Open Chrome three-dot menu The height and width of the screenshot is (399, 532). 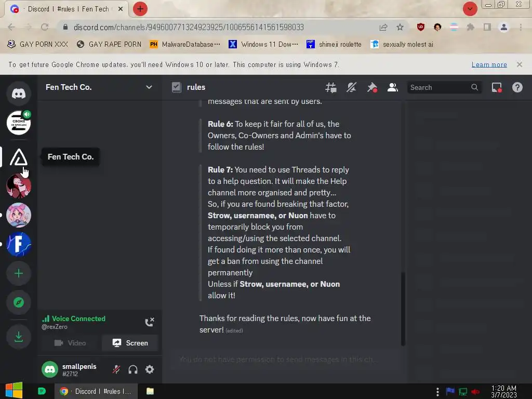(521, 27)
